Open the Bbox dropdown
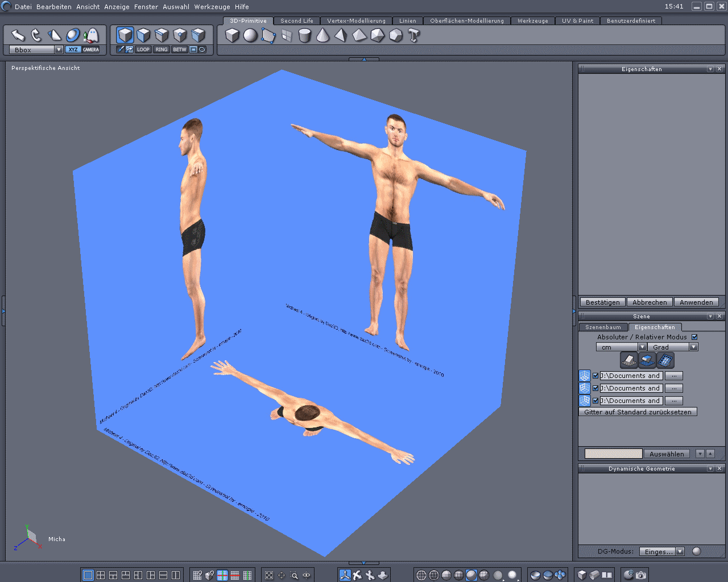This screenshot has height=582, width=728. (59, 49)
